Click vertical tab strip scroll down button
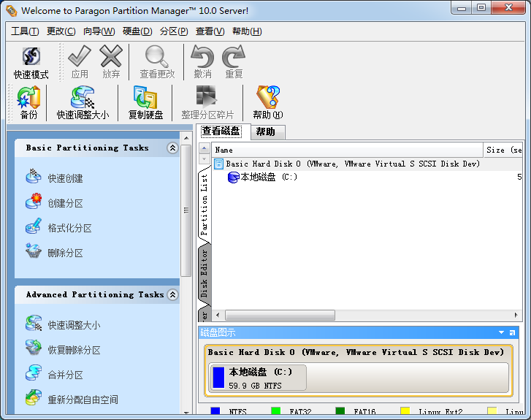 205,159
